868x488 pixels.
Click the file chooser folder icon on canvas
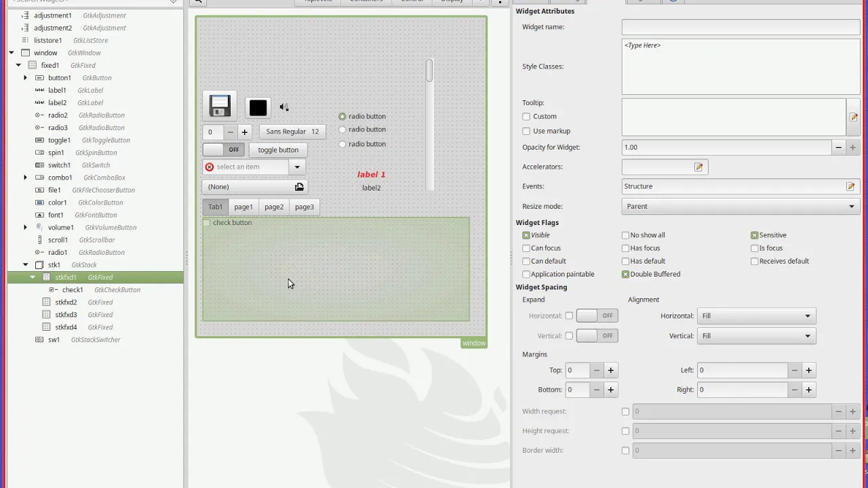(x=299, y=187)
